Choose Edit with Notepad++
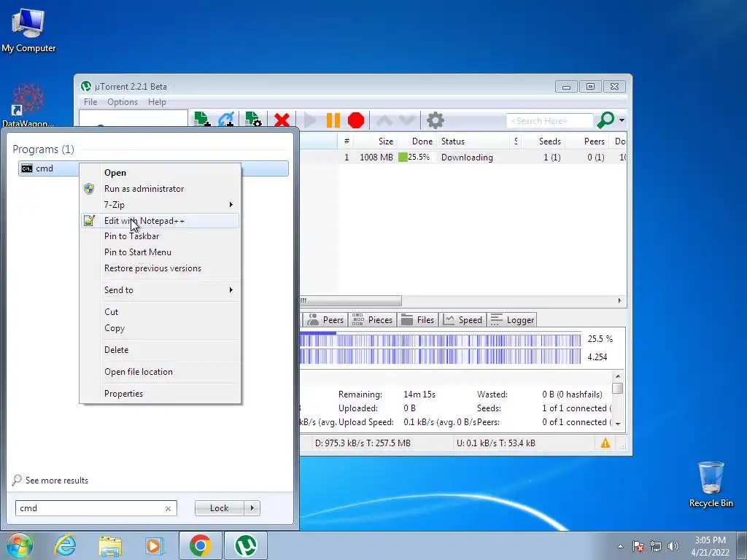747x560 pixels. [160, 220]
